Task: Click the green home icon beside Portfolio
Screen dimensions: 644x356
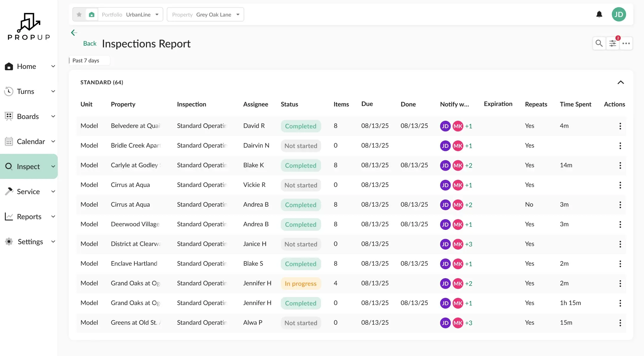Action: (92, 14)
